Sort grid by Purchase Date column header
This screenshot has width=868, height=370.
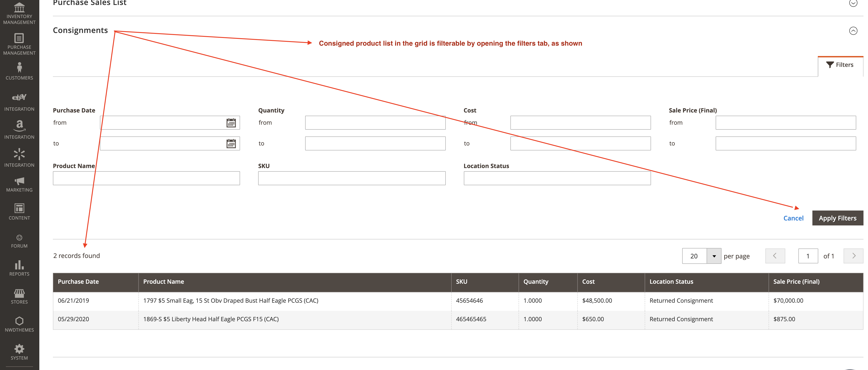point(78,282)
